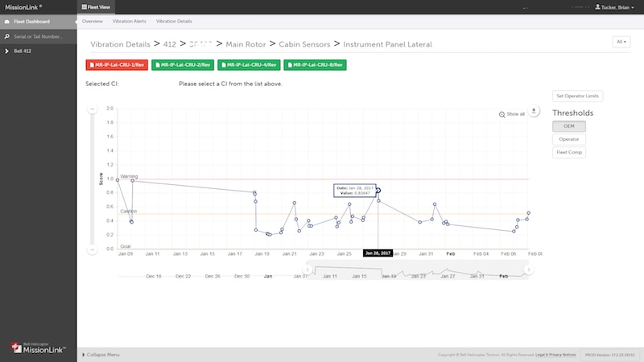Click the Fleet Dashboard cloud icon
This screenshot has width=644, height=362.
click(x=7, y=21)
